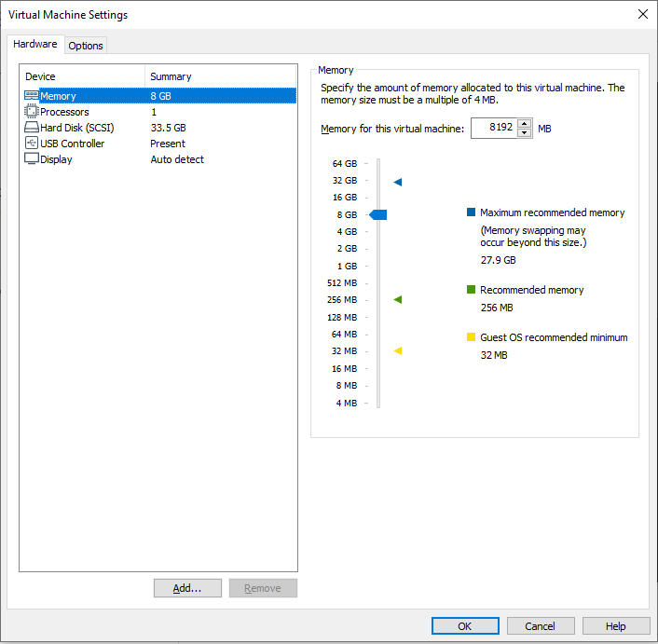Click the memory size input field
The image size is (658, 644).
point(493,128)
